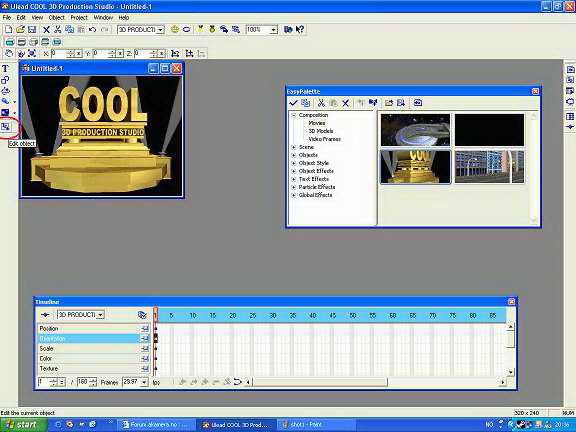Click the Copy icon in main toolbar
This screenshot has width=576, height=432.
(69, 29)
